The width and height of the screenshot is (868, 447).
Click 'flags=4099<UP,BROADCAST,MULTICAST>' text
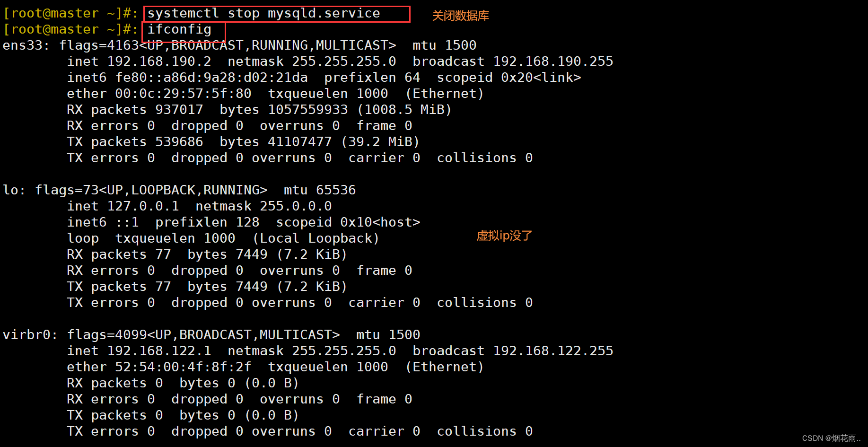203,335
